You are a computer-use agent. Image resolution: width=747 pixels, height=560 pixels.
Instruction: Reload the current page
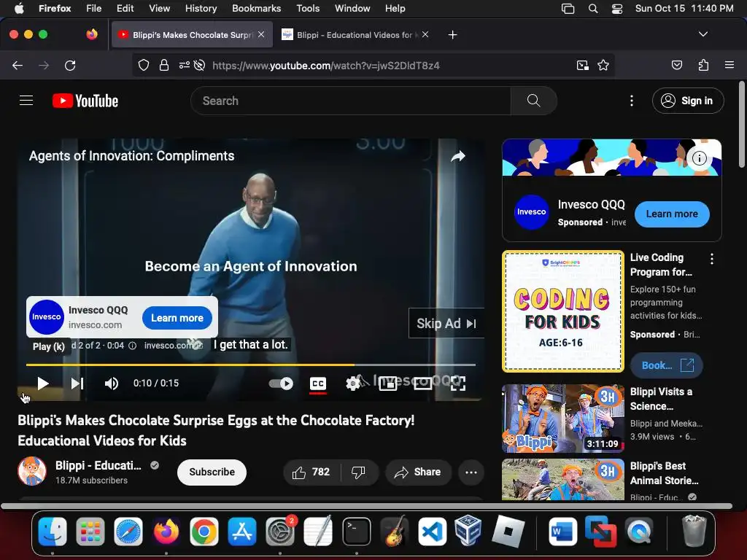pyautogui.click(x=70, y=65)
